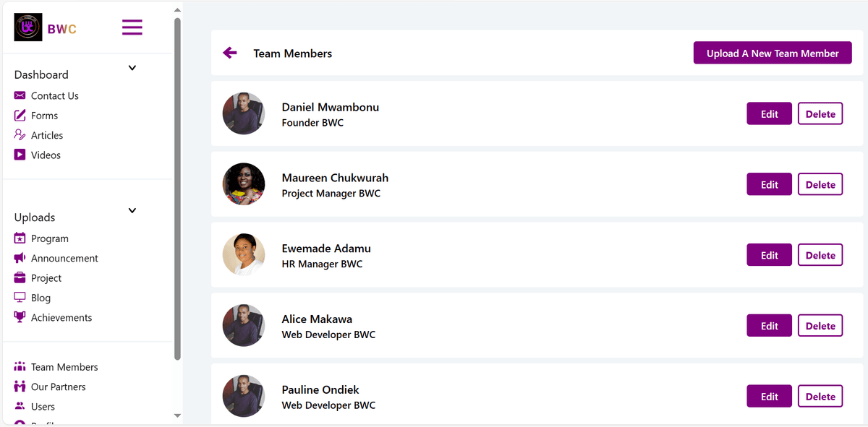Click the Forms pencil icon
Viewport: 868px width, 427px height.
[20, 116]
